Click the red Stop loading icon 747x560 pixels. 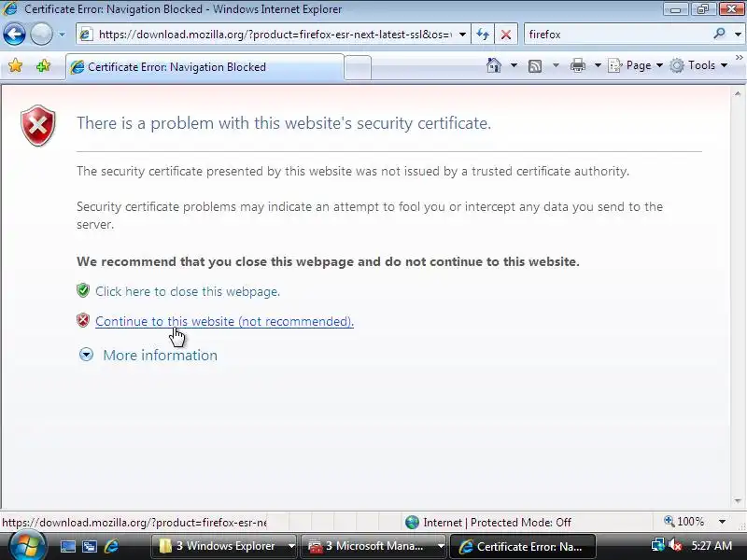[506, 35]
